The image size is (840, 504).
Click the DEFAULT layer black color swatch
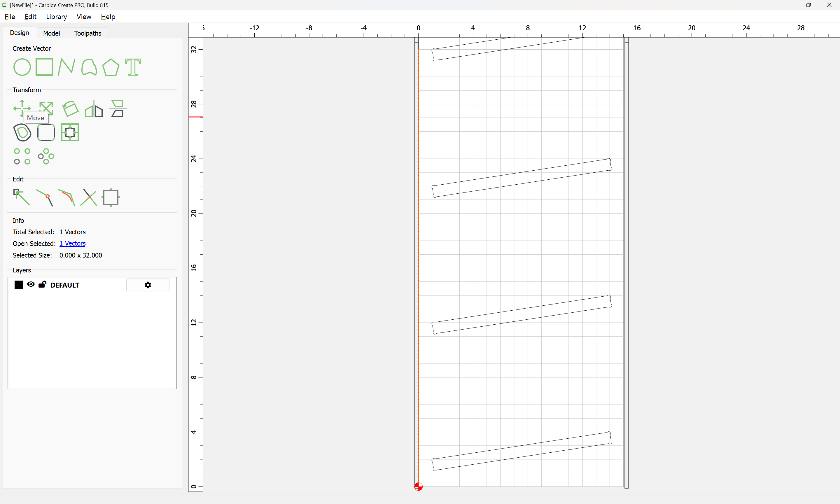[x=19, y=285]
